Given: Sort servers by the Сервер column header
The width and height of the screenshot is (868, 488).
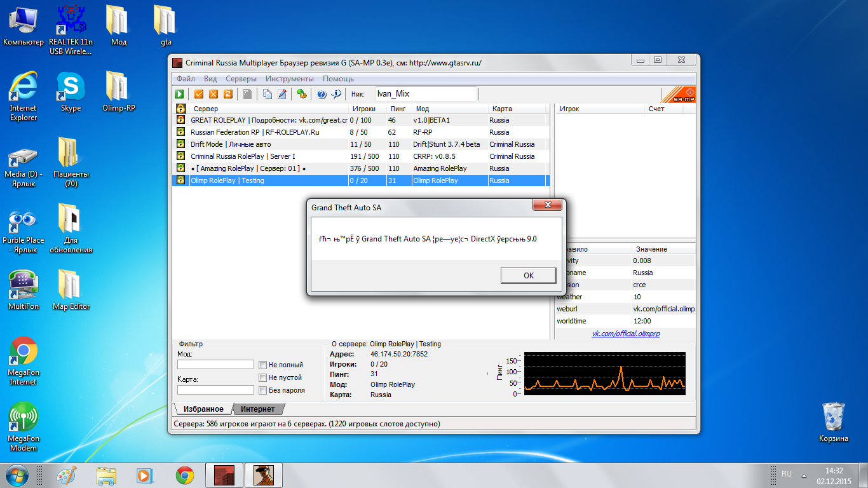Looking at the screenshot, I should pos(269,109).
